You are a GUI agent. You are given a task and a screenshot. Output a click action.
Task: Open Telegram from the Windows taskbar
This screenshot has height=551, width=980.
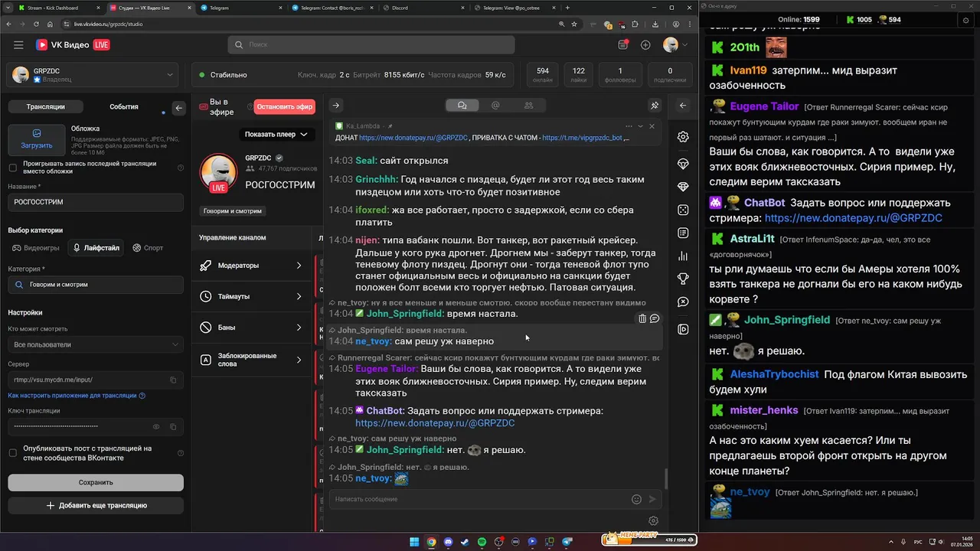(x=567, y=542)
